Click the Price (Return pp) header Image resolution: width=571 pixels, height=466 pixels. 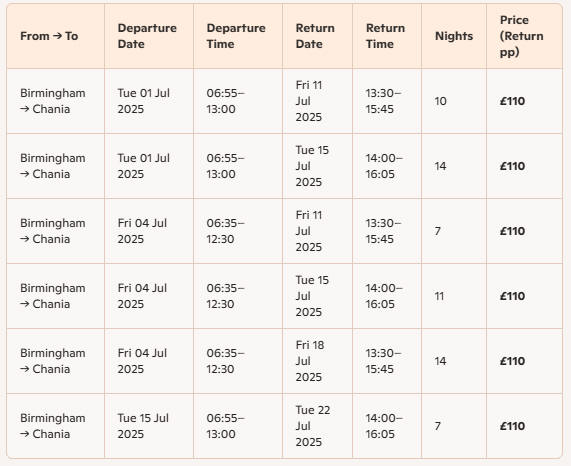[x=521, y=36]
